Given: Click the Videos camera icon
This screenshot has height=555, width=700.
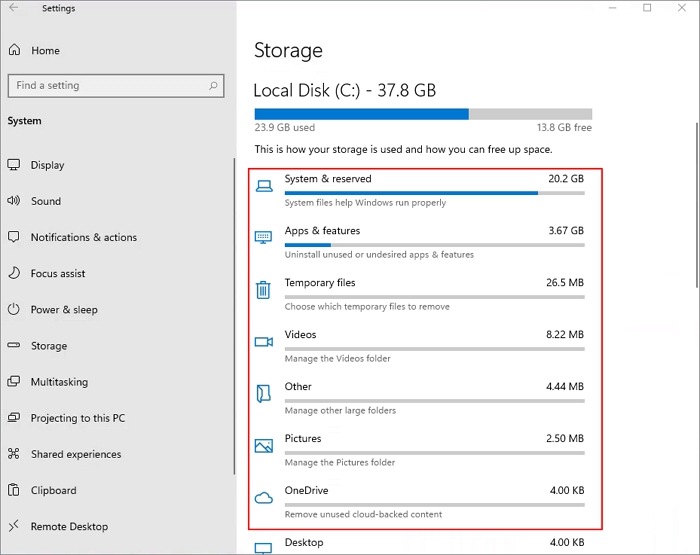Looking at the screenshot, I should 263,342.
